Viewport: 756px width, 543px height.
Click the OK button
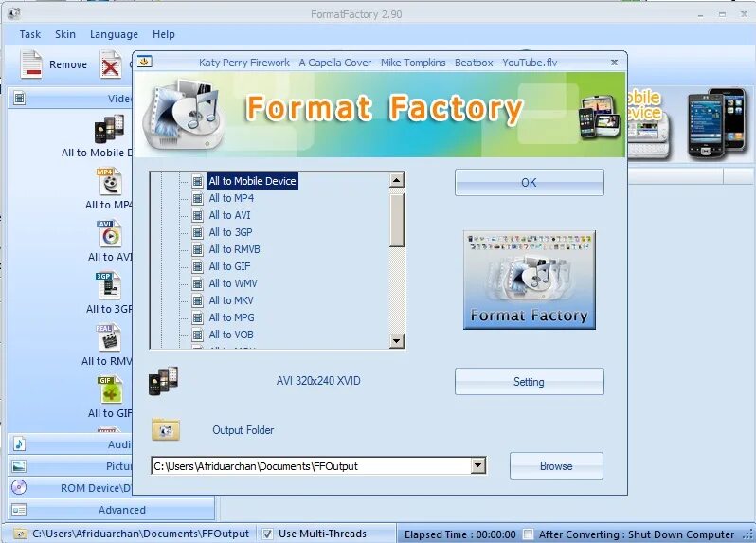(x=529, y=182)
